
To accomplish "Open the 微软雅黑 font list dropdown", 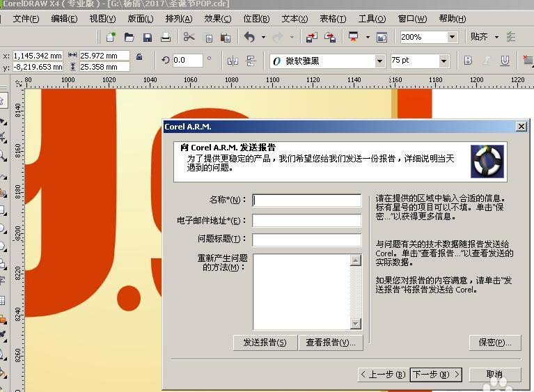I will (379, 61).
